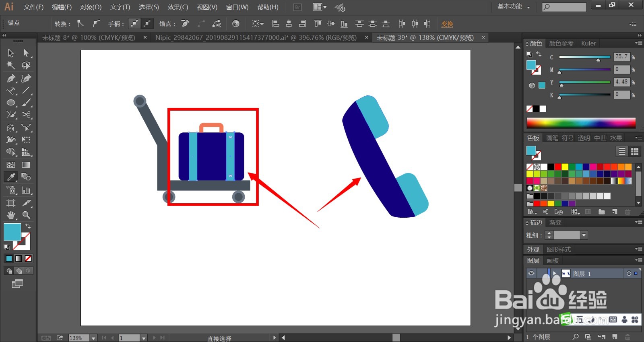Open the 颜色 panel options menu
This screenshot has height=342, width=644.
[638, 43]
